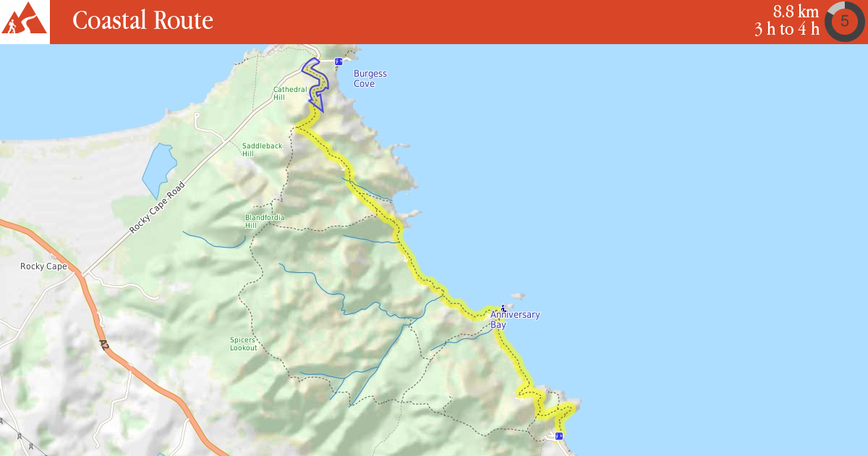
Task: Click the blue lake beside Rocky Cape Road
Action: point(159,171)
